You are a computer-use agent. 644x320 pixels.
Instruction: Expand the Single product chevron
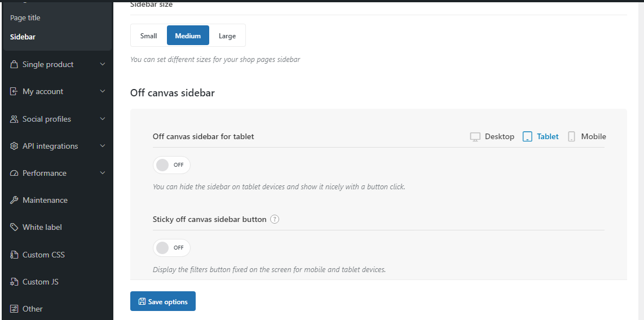[x=103, y=64]
